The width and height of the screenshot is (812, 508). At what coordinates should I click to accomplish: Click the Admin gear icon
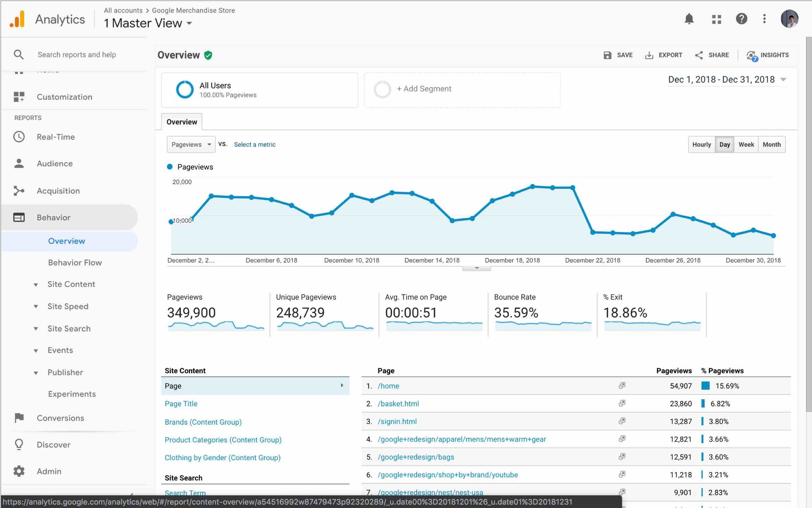click(19, 471)
